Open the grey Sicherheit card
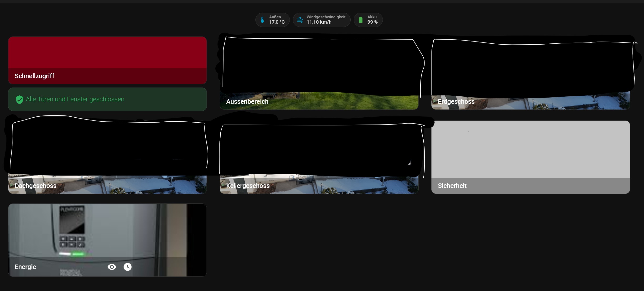The height and width of the screenshot is (291, 644). [x=530, y=157]
